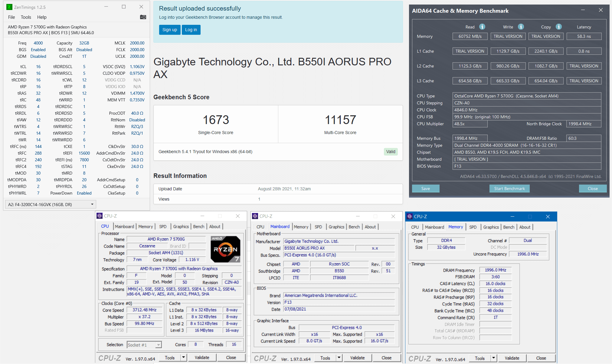Expand the Tools arrow in the CPU-Z Mainboard tab window
The width and height of the screenshot is (612, 364).
(x=339, y=358)
